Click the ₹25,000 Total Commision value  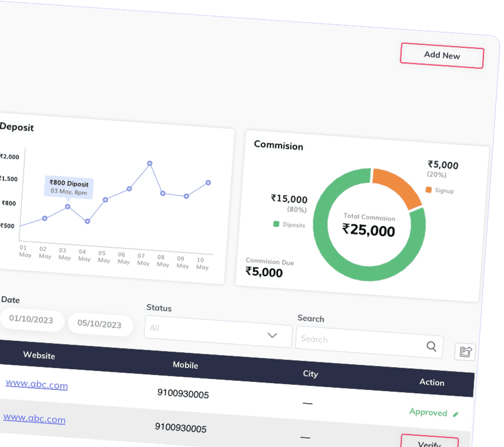pyautogui.click(x=368, y=230)
